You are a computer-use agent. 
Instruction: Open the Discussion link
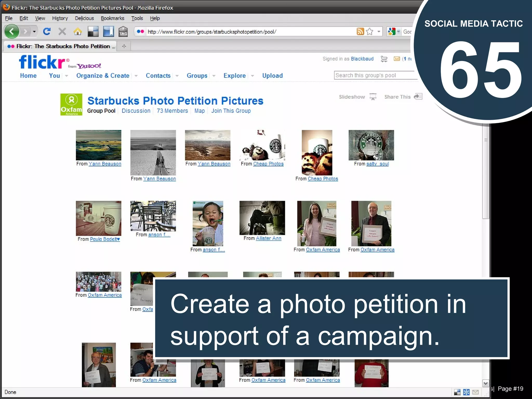[x=136, y=111]
